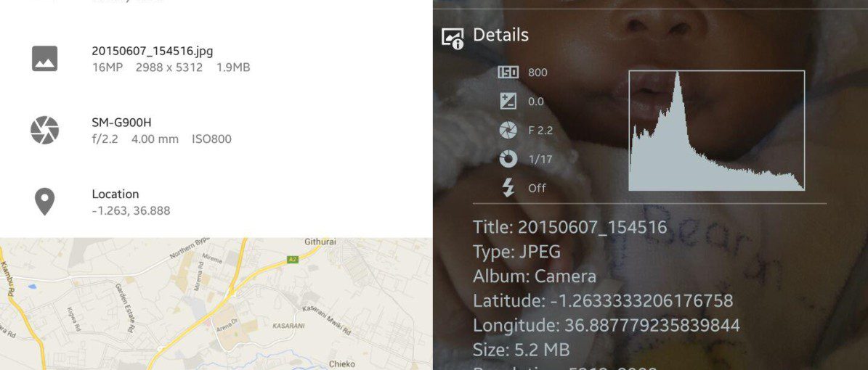Tap the Details info icon
This screenshot has width=868, height=370.
click(453, 38)
